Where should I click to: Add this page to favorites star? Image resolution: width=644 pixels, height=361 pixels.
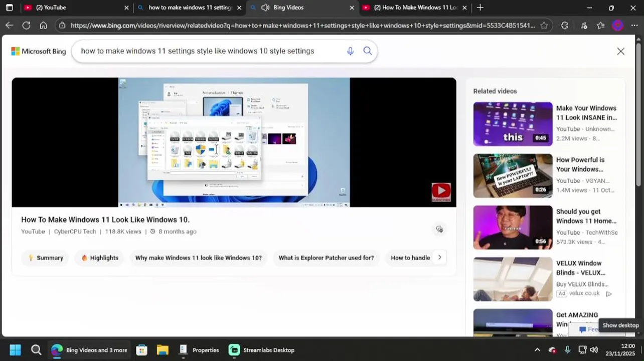(544, 25)
